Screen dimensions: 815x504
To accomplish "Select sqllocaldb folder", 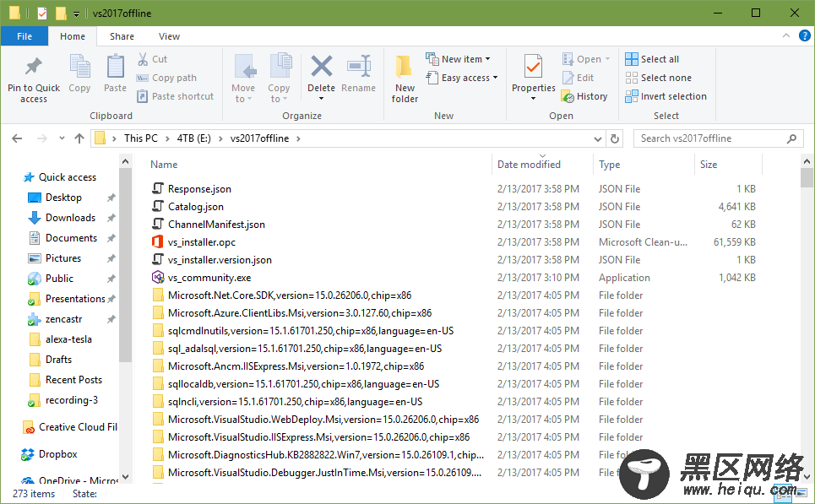I will pos(303,384).
